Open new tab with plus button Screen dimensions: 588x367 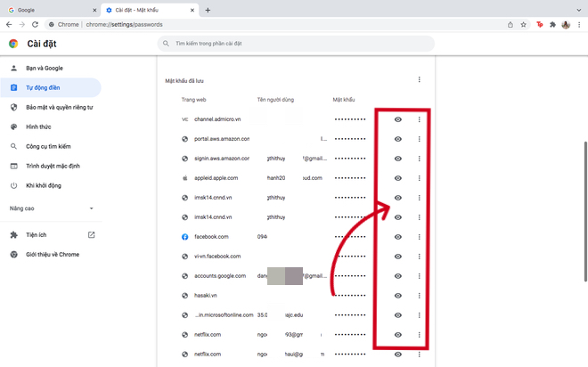click(208, 10)
